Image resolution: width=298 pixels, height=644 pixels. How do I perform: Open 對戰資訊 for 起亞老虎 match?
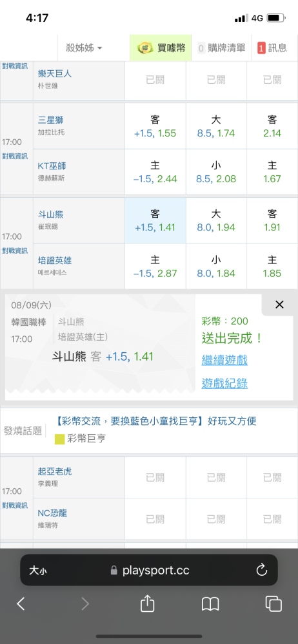point(15,505)
